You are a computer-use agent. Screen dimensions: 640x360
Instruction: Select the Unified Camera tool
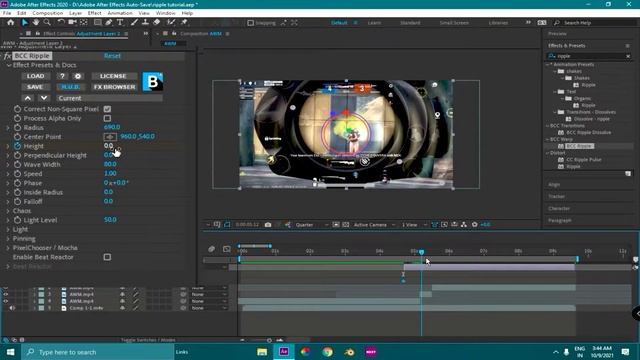[x=73, y=22]
